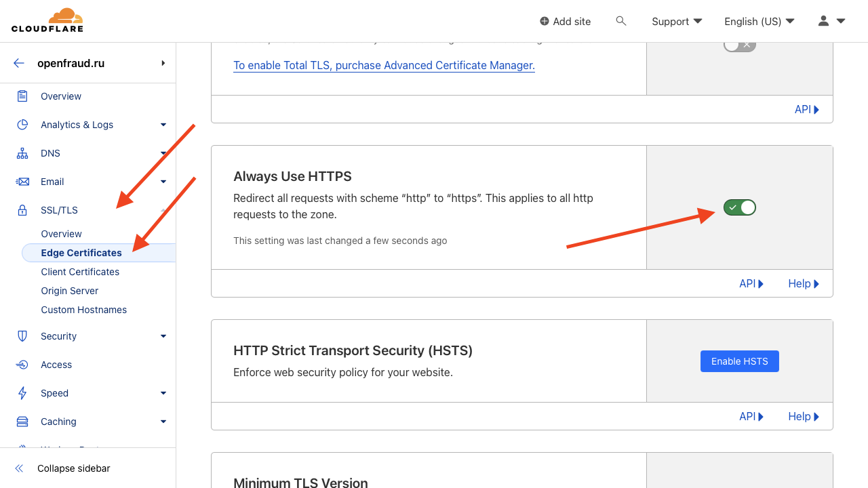This screenshot has height=488, width=868.
Task: Expand the DNS menu arrow
Action: click(x=163, y=153)
